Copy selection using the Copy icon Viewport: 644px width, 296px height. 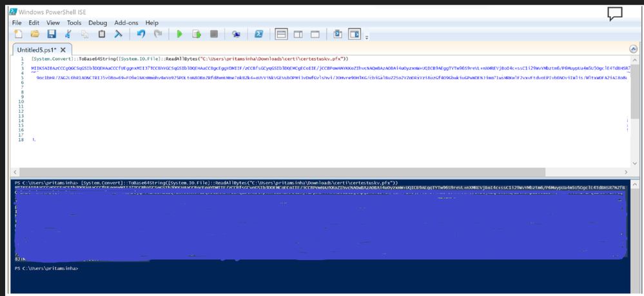tap(85, 34)
